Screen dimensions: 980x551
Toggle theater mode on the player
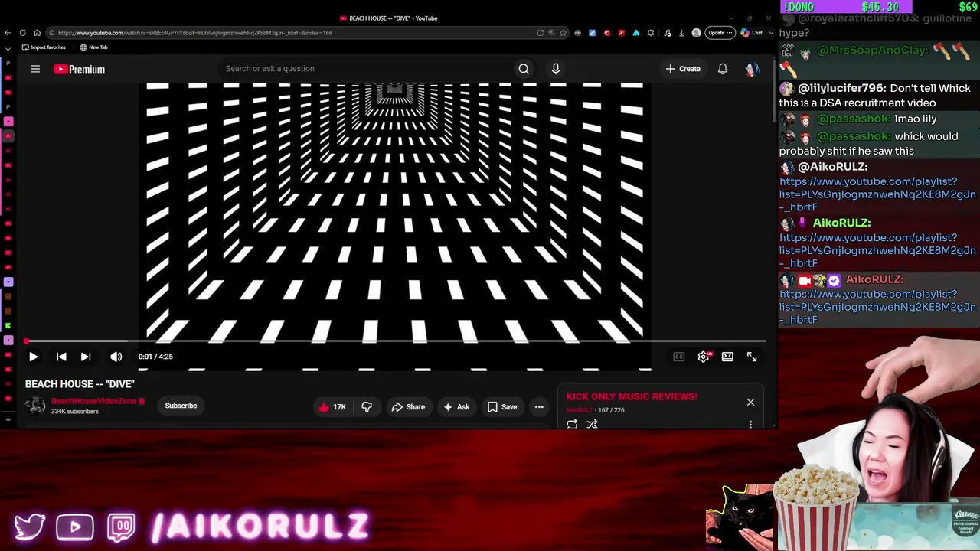[x=727, y=357]
